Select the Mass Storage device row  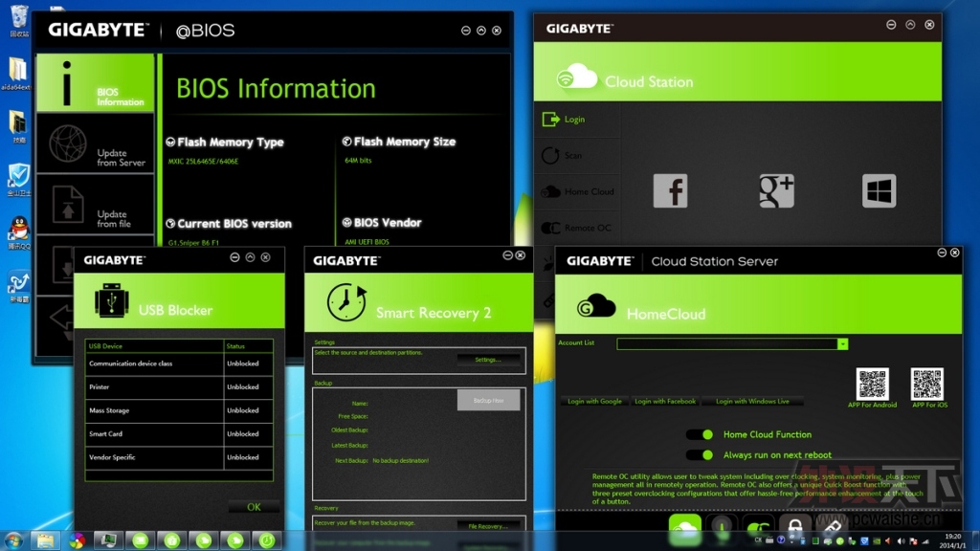pos(179,410)
